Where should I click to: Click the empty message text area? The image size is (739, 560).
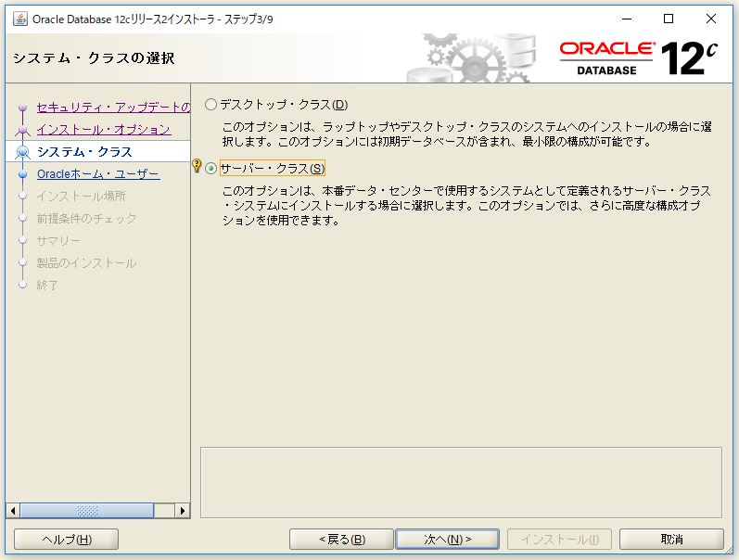coord(461,483)
